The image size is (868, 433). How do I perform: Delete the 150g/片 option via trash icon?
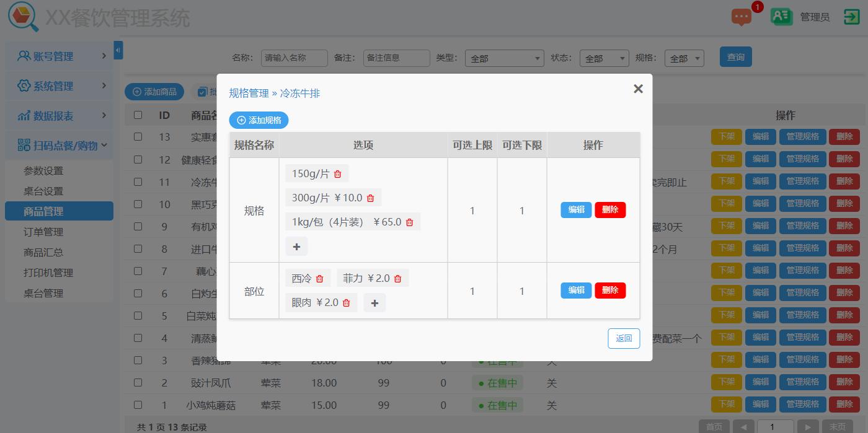pos(337,173)
